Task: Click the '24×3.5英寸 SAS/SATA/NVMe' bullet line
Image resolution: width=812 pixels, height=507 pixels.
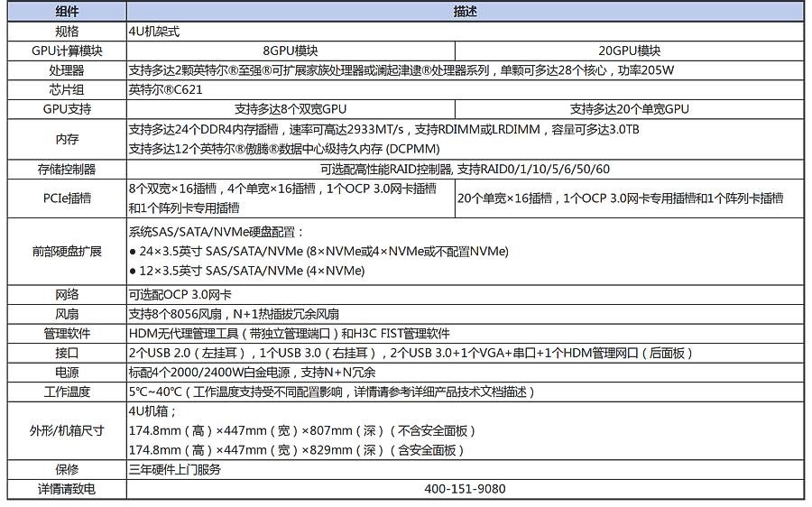Action: coord(318,252)
